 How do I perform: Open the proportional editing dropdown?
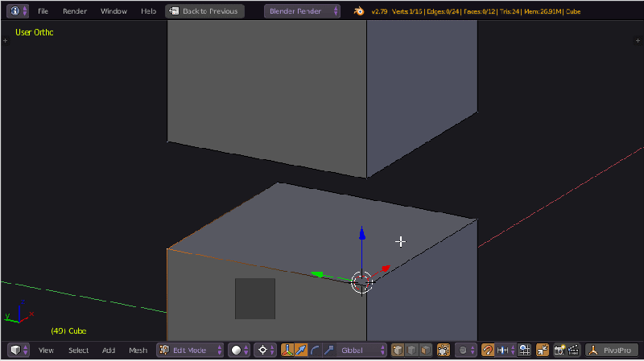tap(466, 350)
